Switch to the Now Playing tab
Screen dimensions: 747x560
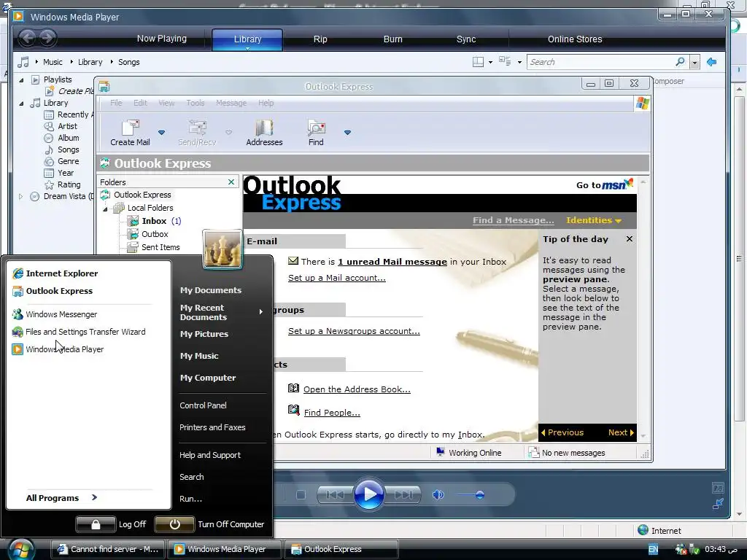[x=162, y=39]
